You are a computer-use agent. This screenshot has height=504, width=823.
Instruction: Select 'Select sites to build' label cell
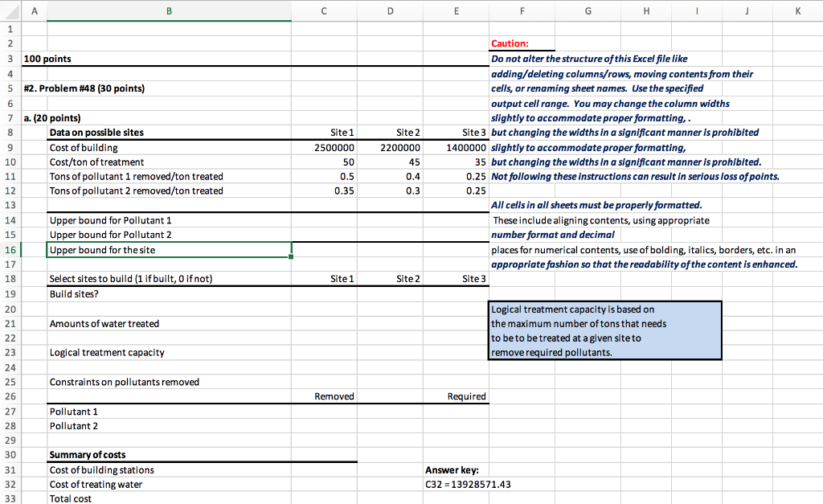coord(169,279)
